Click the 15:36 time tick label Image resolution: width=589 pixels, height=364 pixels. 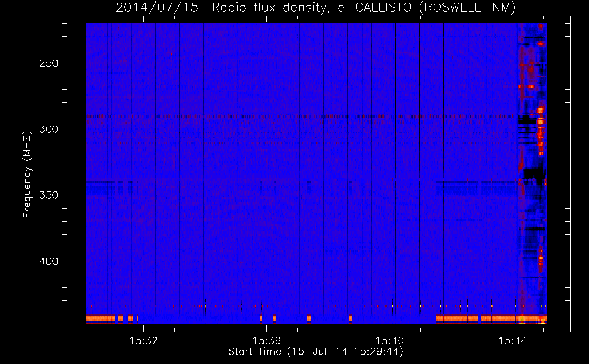tap(267, 341)
